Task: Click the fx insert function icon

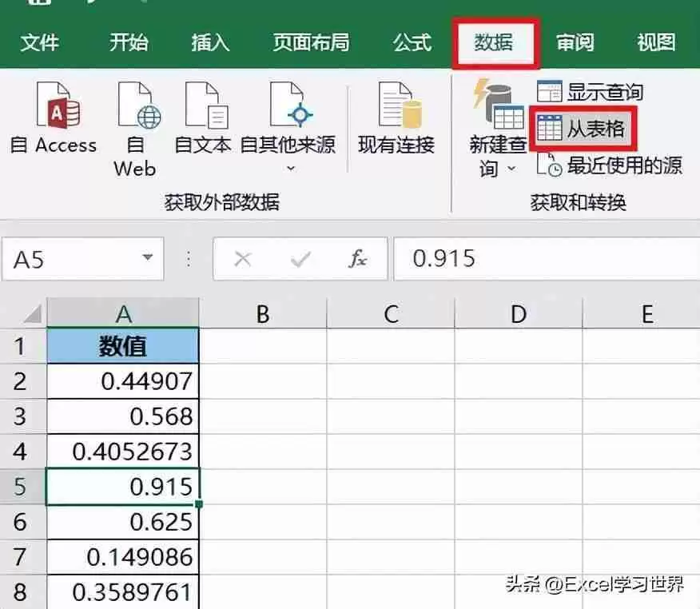Action: click(x=357, y=258)
